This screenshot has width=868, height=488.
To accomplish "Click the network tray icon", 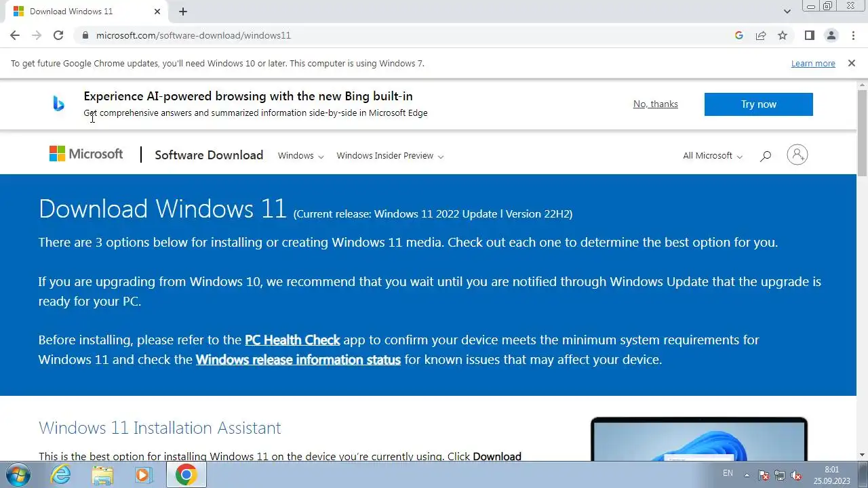I will [780, 475].
